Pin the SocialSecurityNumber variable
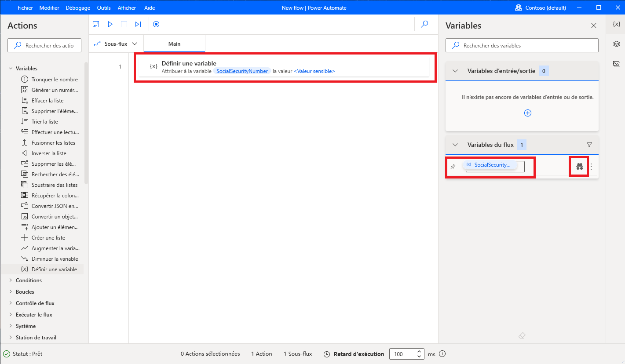Image resolution: width=625 pixels, height=364 pixels. 453,167
